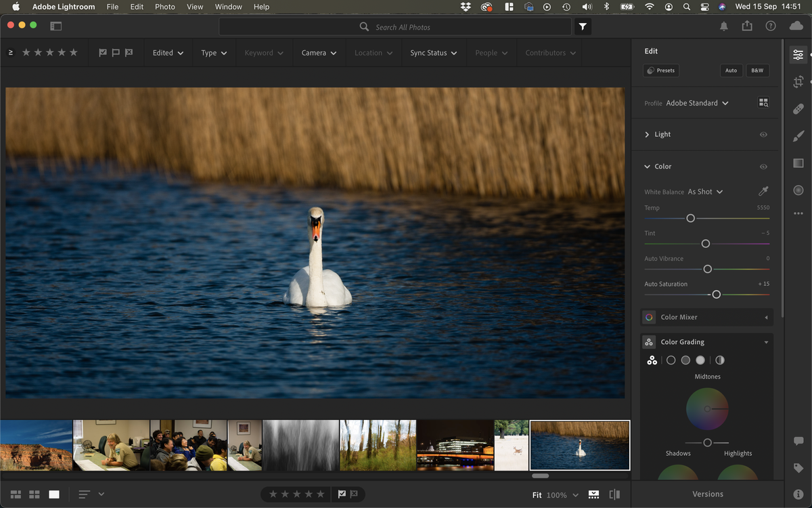812x508 pixels.
Task: Select the Brush adjustment tool
Action: (x=798, y=136)
